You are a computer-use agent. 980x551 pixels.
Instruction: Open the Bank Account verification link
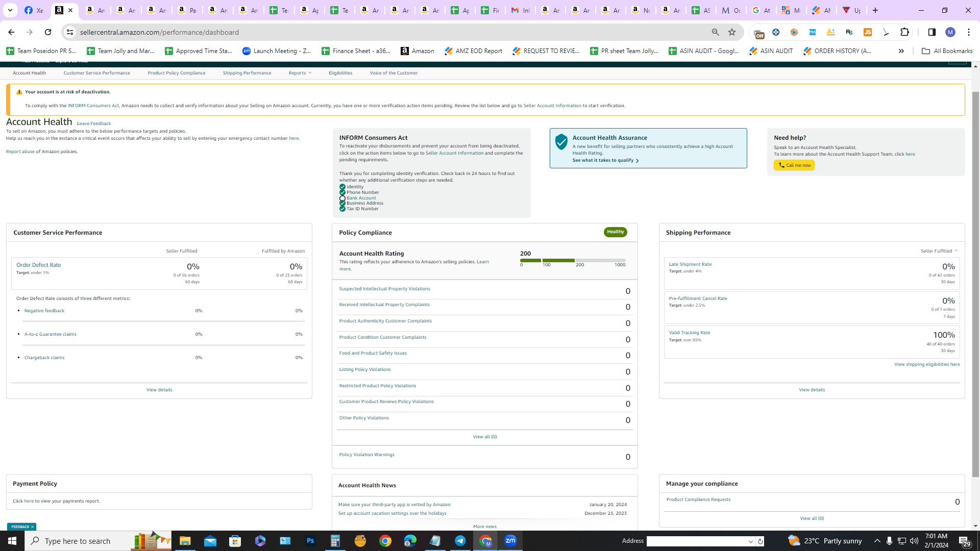[361, 198]
